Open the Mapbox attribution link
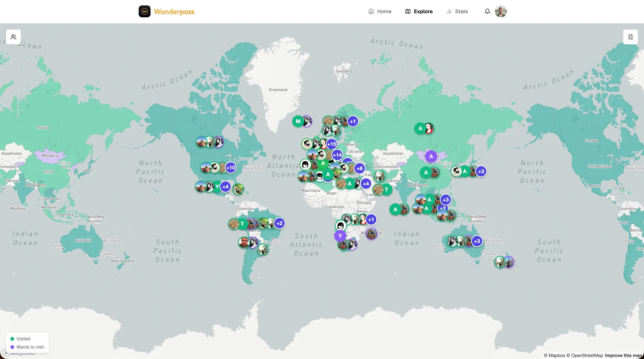Viewport: 644px width, 359px height. (x=554, y=355)
